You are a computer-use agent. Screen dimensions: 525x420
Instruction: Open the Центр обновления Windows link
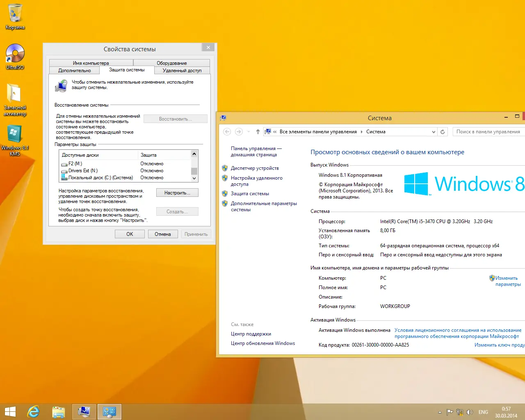pyautogui.click(x=263, y=343)
